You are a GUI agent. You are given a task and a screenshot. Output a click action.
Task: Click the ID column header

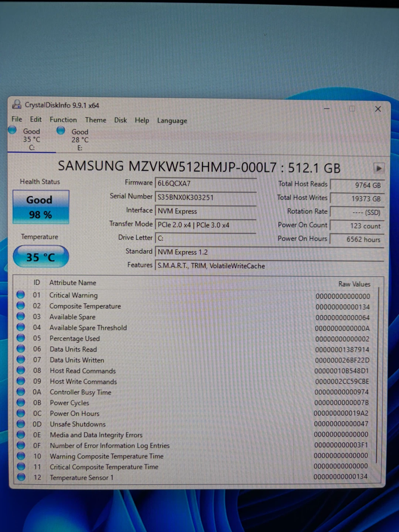(x=37, y=282)
